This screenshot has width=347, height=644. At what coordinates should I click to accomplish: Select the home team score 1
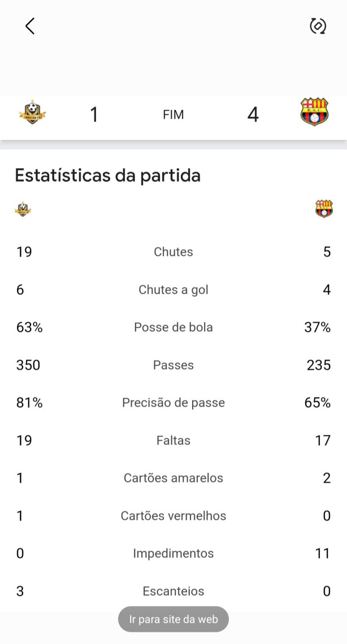(x=94, y=115)
